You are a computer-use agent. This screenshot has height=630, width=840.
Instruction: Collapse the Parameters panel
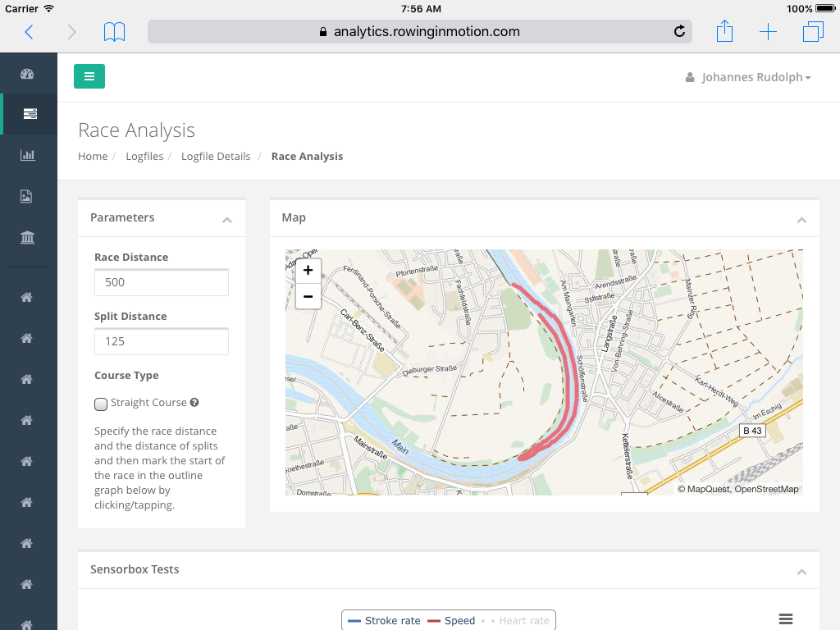click(227, 219)
